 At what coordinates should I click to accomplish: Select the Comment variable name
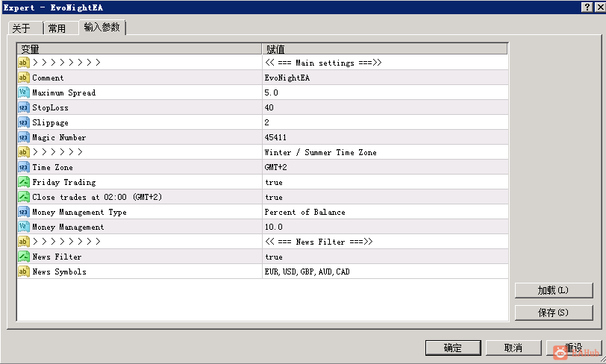(x=48, y=78)
